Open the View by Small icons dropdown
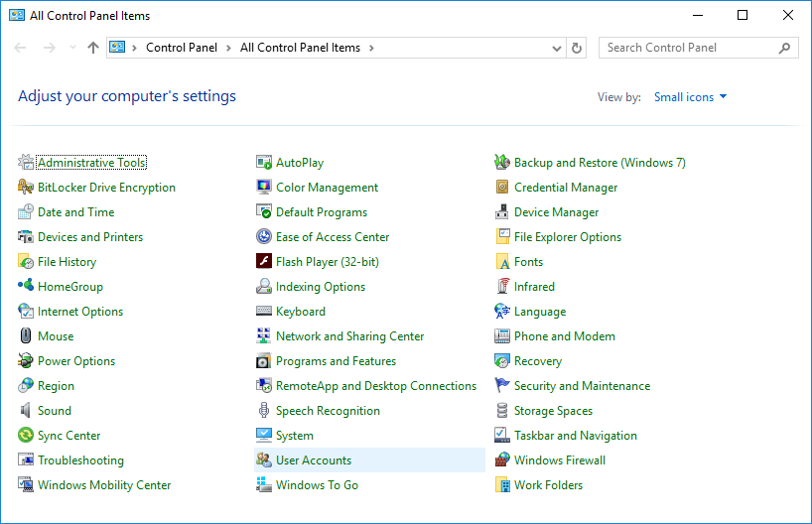This screenshot has width=812, height=524. pos(690,97)
